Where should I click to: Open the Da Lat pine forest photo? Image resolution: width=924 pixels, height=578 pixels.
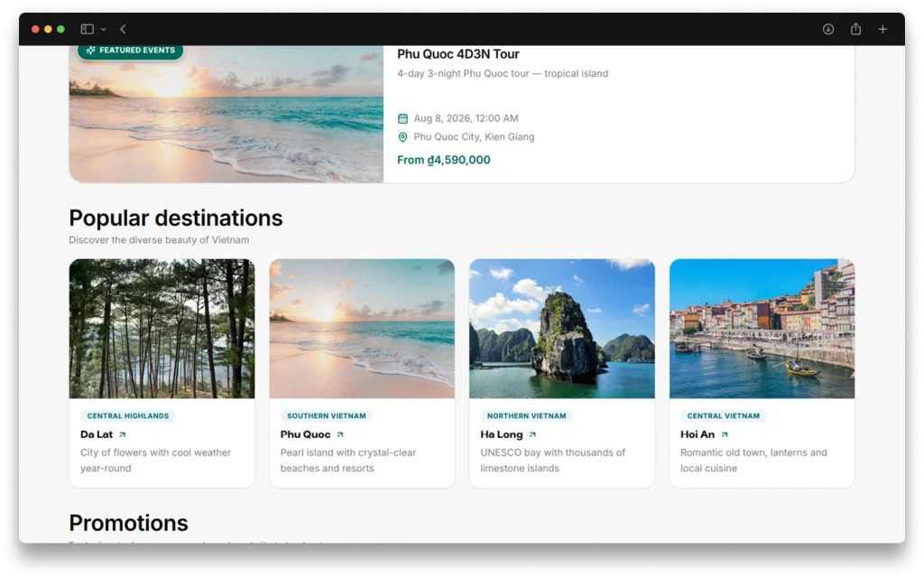click(x=162, y=329)
